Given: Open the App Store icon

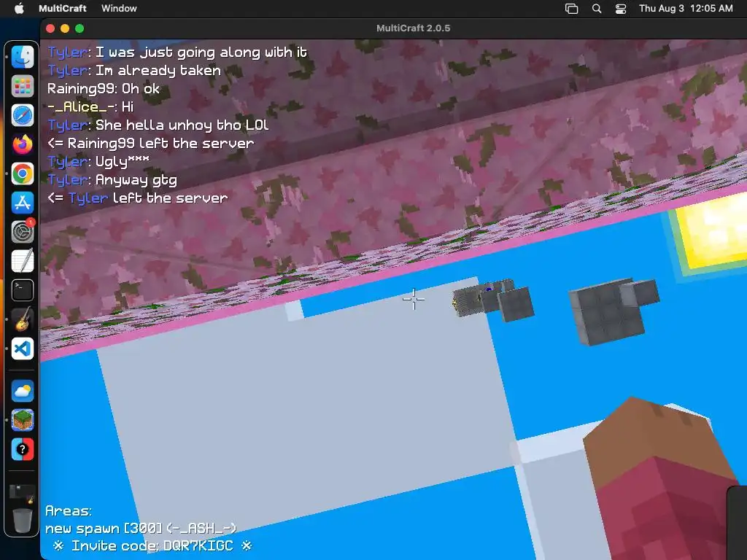Looking at the screenshot, I should click(x=23, y=203).
